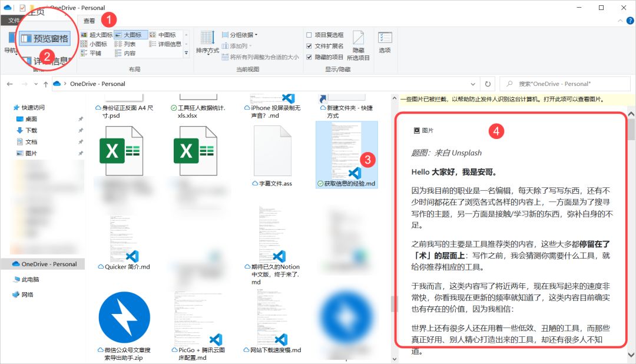
Task: Open 文档 in the navigation pane
Action: click(x=26, y=141)
